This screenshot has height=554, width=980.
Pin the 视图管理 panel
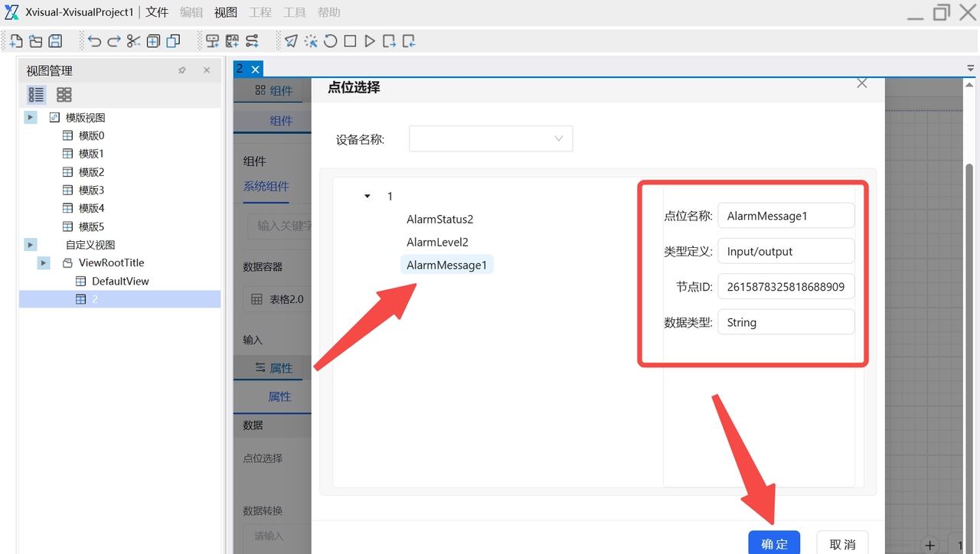pos(182,70)
